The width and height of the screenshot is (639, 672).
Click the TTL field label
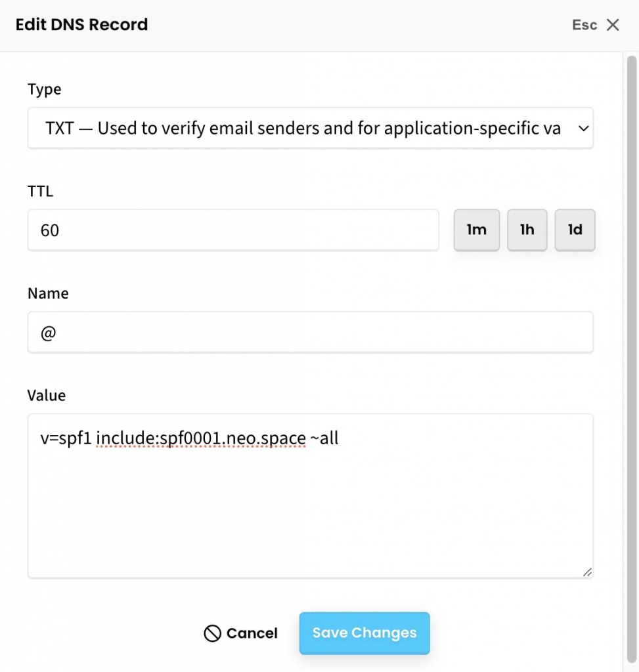pyautogui.click(x=41, y=192)
